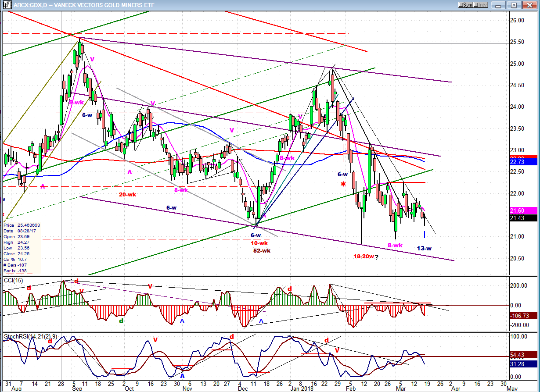Click the Price 25.463693 data box row
The height and width of the screenshot is (392, 540).
pos(22,225)
